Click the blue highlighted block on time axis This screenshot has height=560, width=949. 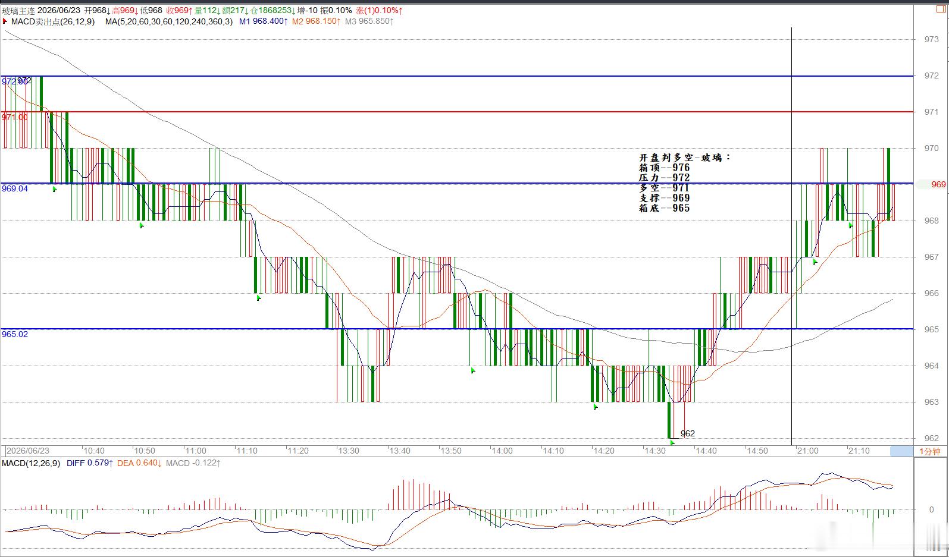coord(901,451)
